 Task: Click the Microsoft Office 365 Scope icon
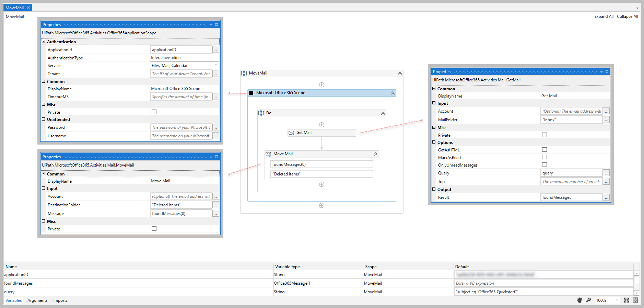click(x=251, y=93)
